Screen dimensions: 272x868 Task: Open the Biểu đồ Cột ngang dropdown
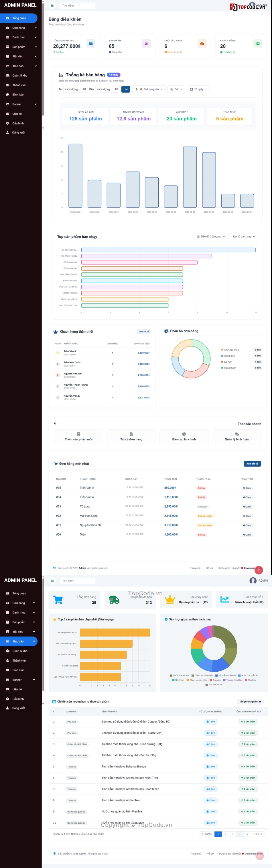(x=211, y=237)
